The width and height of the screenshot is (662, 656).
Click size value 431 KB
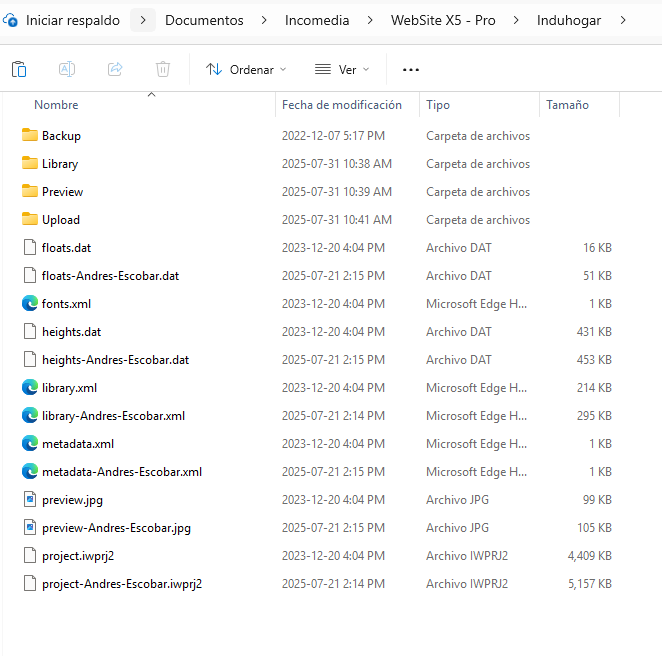[x=594, y=331]
